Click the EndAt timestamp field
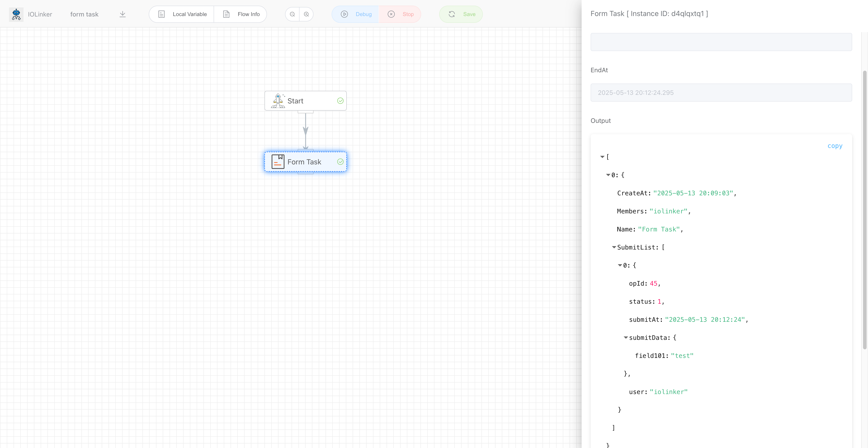This screenshot has height=448, width=868. pyautogui.click(x=721, y=93)
